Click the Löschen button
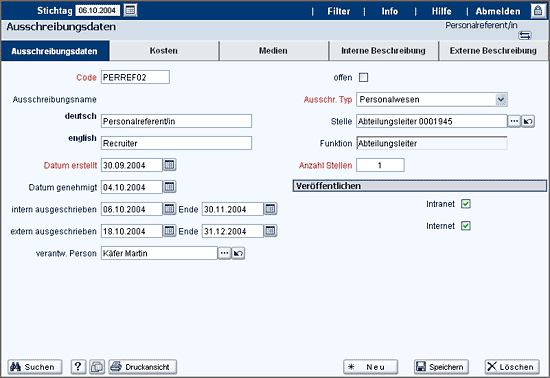 [x=512, y=367]
